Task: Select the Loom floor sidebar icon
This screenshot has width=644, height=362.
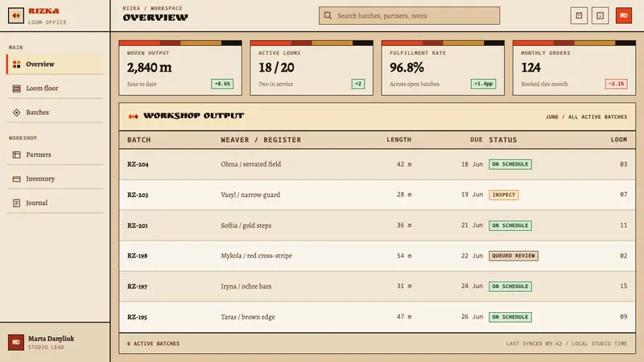Action: tap(16, 88)
